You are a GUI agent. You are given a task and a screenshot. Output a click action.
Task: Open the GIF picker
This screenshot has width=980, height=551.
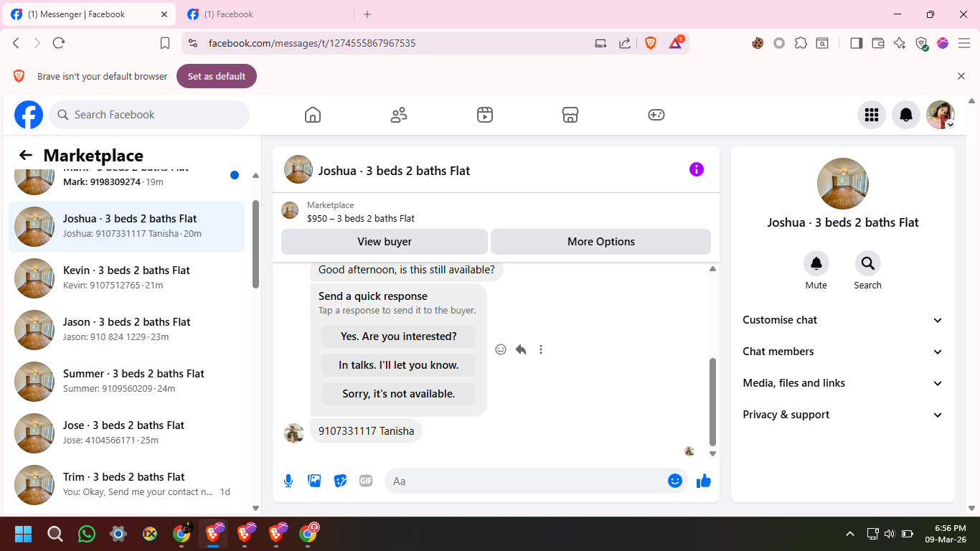pos(366,481)
